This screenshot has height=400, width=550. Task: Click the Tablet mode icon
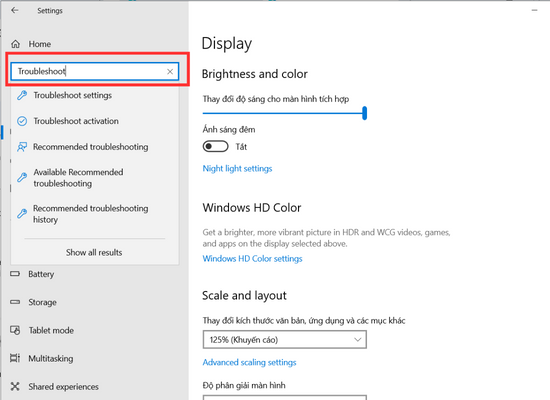15,330
